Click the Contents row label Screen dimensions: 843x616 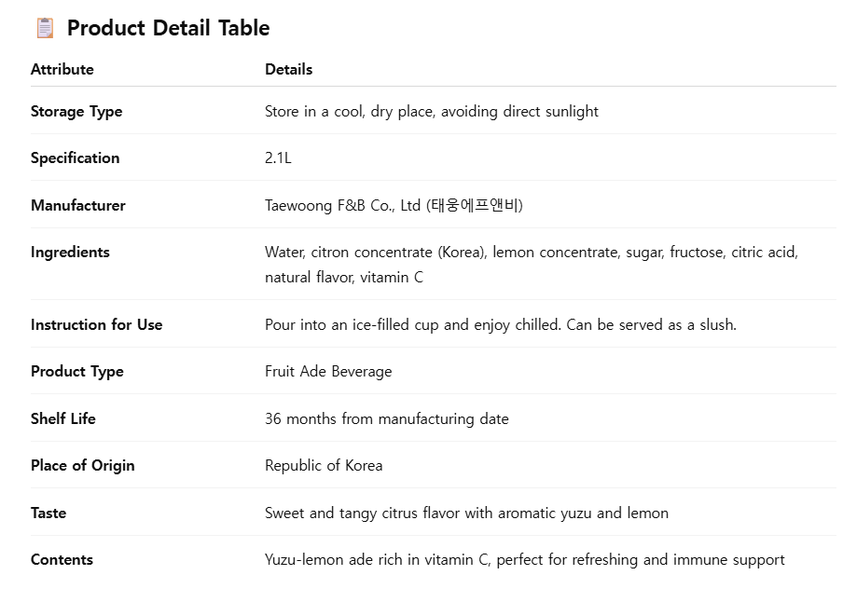pos(62,559)
